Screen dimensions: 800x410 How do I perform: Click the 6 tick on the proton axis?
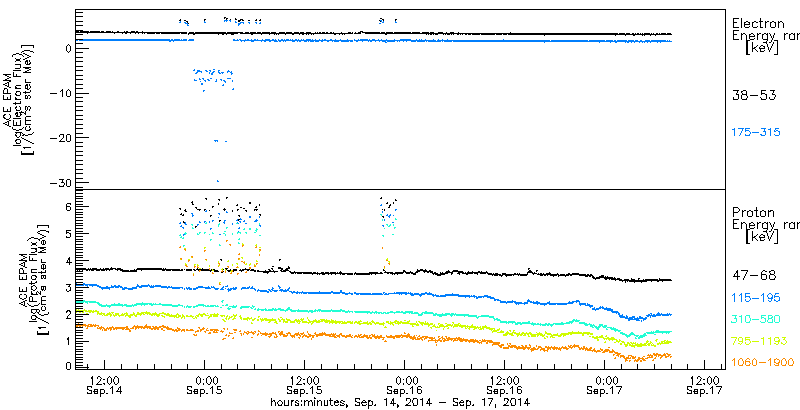(66, 207)
